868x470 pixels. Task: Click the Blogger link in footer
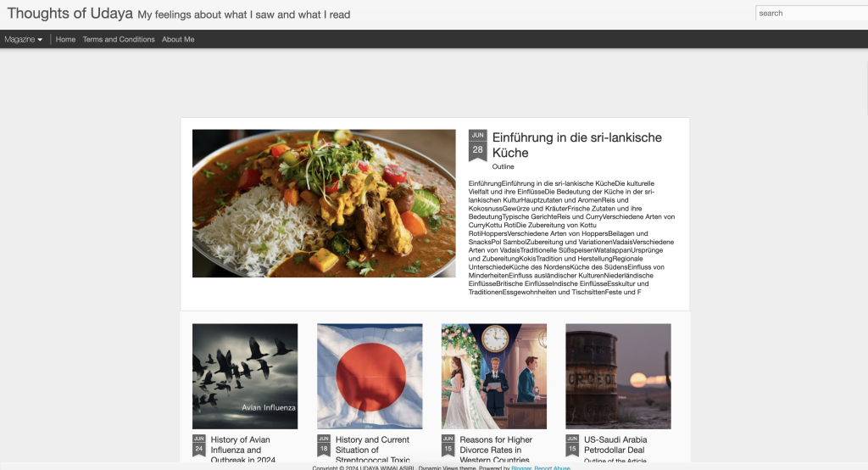[x=521, y=467]
